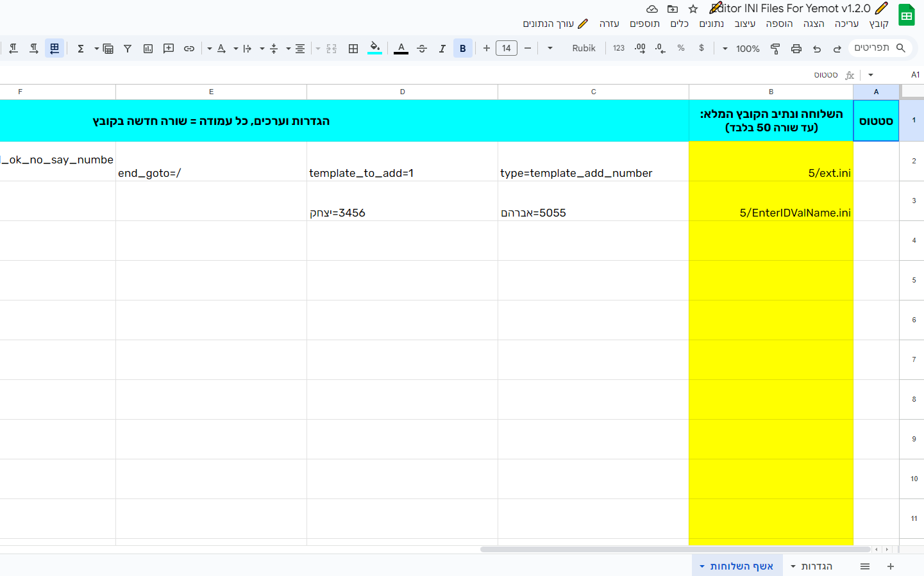Click the font size 14 field

(507, 48)
